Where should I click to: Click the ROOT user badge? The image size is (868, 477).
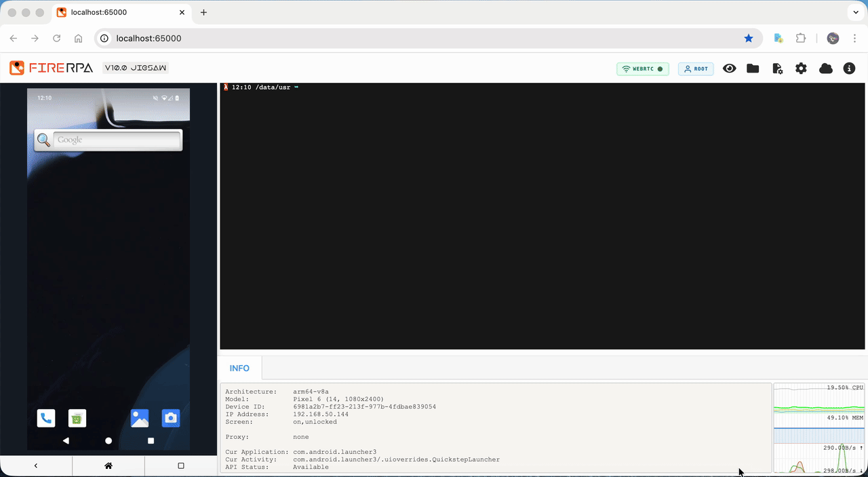(696, 69)
